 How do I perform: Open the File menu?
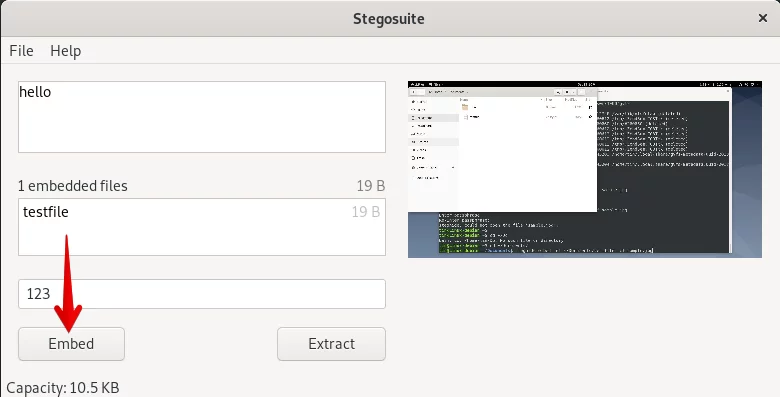[21, 51]
